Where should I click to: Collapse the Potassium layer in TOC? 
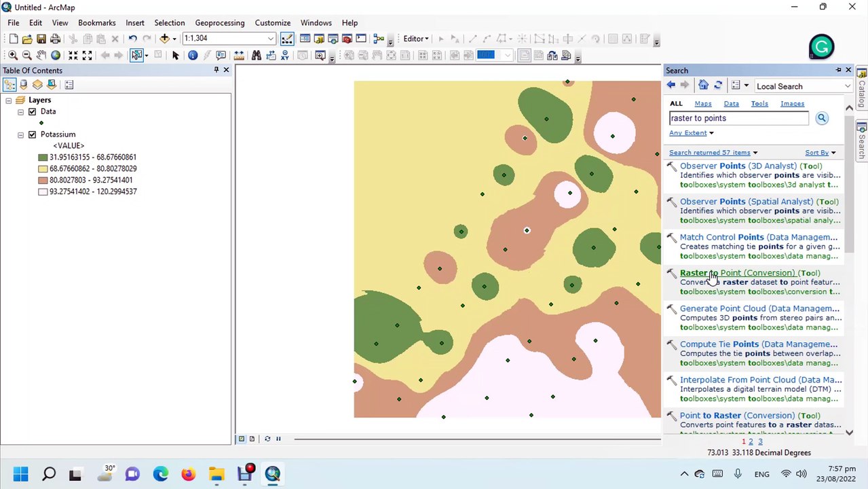click(20, 134)
